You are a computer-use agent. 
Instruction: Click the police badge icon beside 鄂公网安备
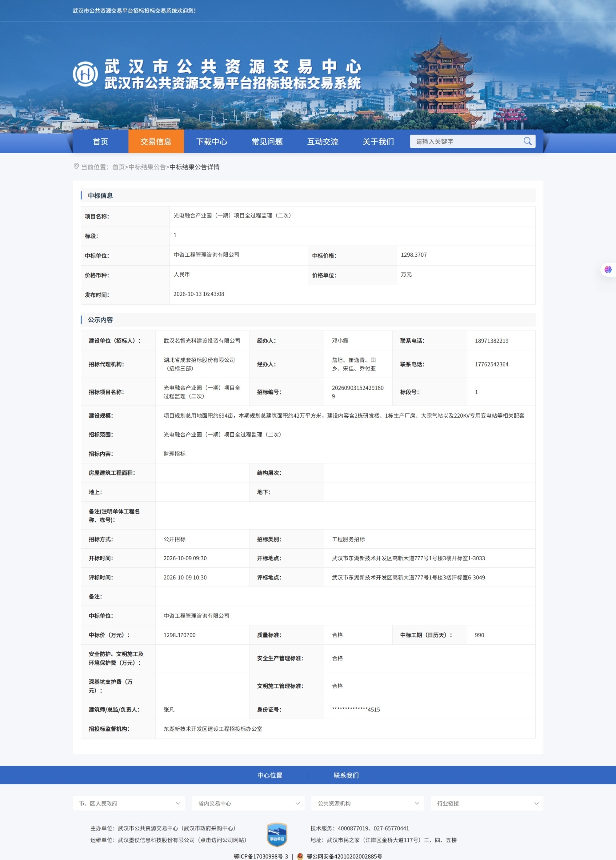[300, 856]
